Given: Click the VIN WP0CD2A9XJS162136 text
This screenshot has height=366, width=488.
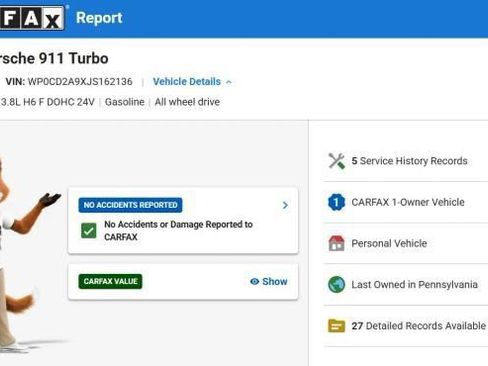Looking at the screenshot, I should (69, 82).
